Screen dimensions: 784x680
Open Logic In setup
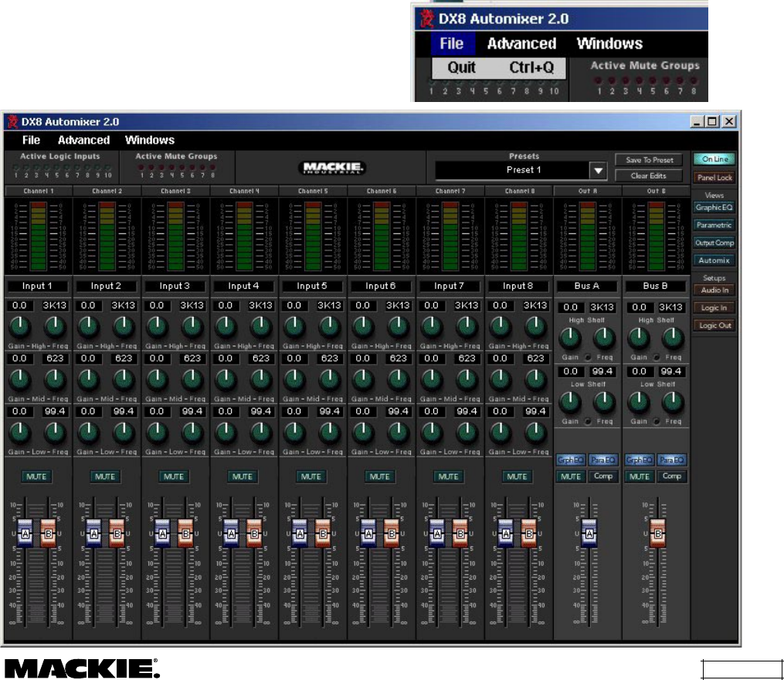pos(714,308)
